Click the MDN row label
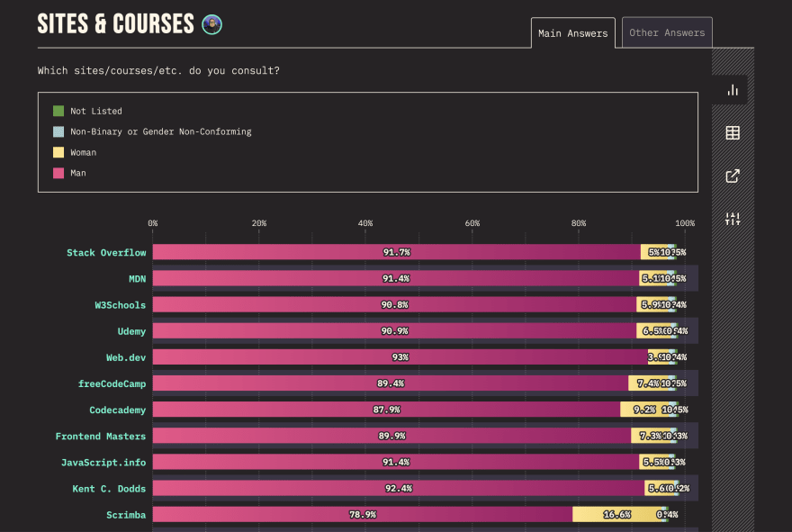 (x=137, y=279)
